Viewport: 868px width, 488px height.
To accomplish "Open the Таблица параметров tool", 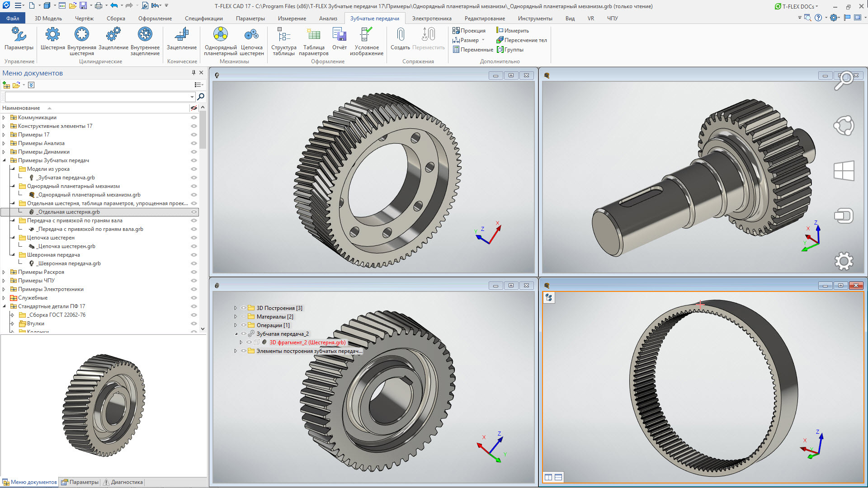I will 314,42.
